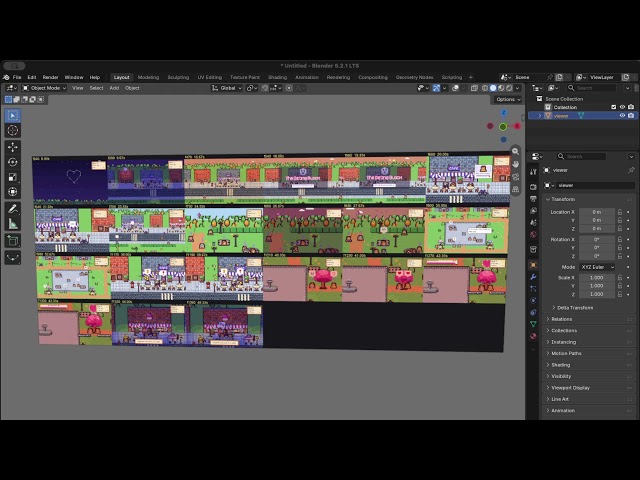Click the pan view hand icon
The width and height of the screenshot is (640, 480).
(516, 164)
